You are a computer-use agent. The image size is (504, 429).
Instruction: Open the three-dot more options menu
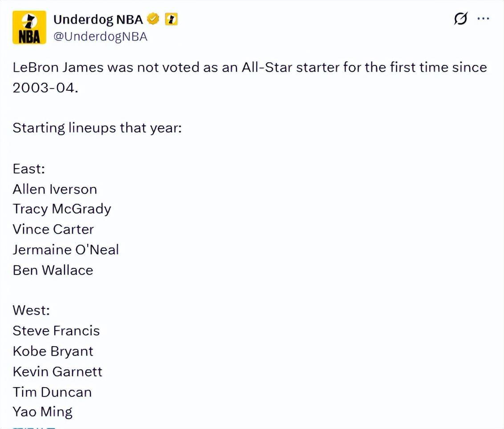point(484,19)
